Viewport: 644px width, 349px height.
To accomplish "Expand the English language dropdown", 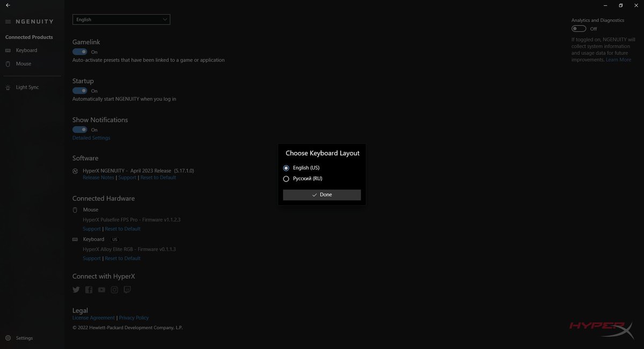I will click(121, 19).
